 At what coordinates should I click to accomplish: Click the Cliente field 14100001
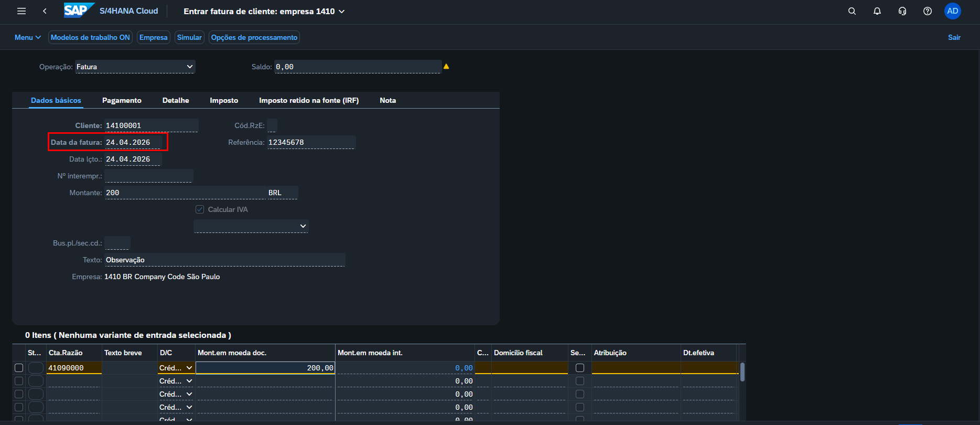152,125
